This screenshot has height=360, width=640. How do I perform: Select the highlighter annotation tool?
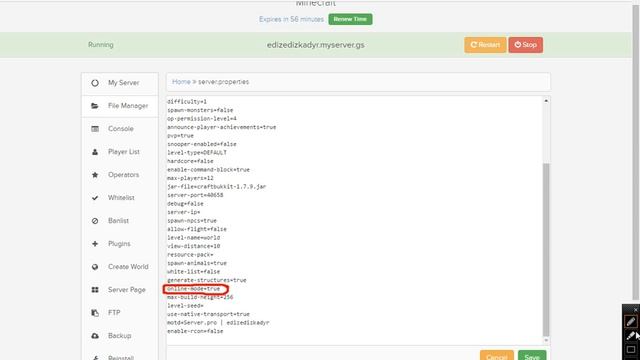click(x=631, y=336)
